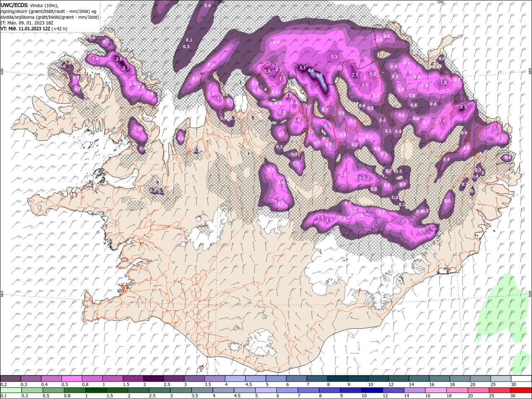Click the 15W longitude label
The image size is (532, 399).
tap(440, 2)
